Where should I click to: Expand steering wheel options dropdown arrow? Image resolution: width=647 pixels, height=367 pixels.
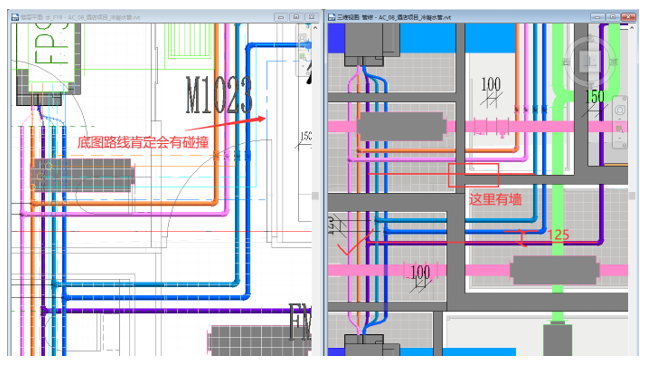[x=620, y=119]
